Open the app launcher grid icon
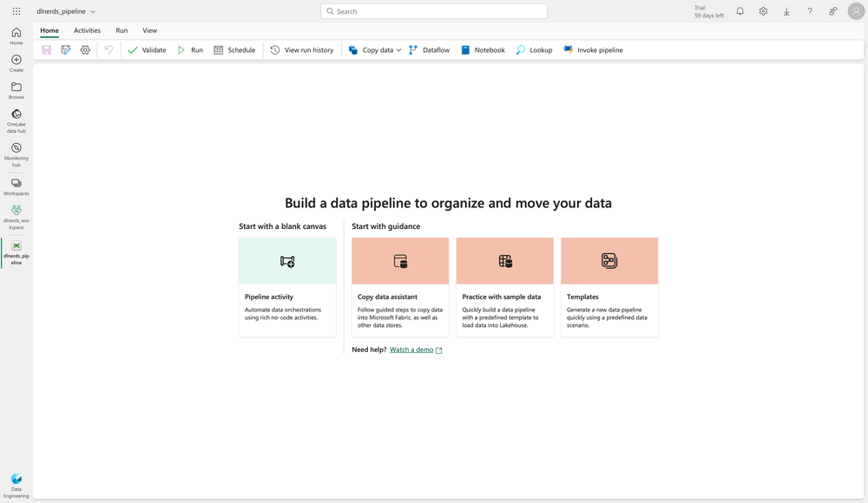This screenshot has width=868, height=503. click(x=16, y=10)
